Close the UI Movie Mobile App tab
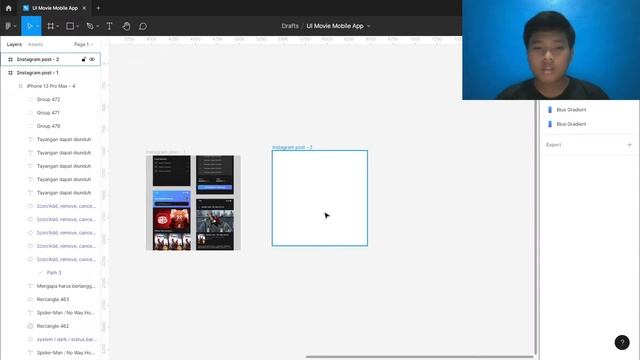The height and width of the screenshot is (360, 640). coord(84,8)
